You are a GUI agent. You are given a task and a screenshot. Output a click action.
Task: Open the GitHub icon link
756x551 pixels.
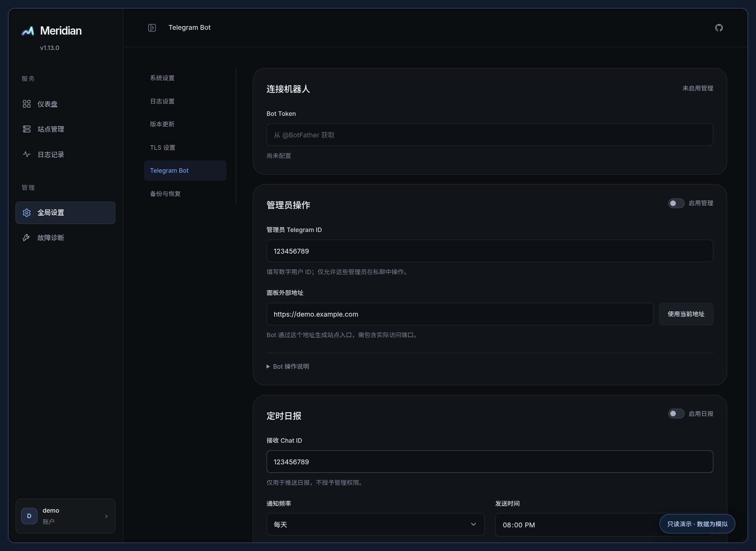pos(719,28)
